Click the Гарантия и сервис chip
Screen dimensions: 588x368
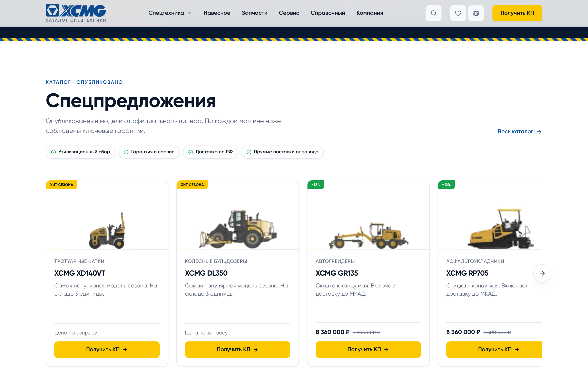click(x=149, y=152)
